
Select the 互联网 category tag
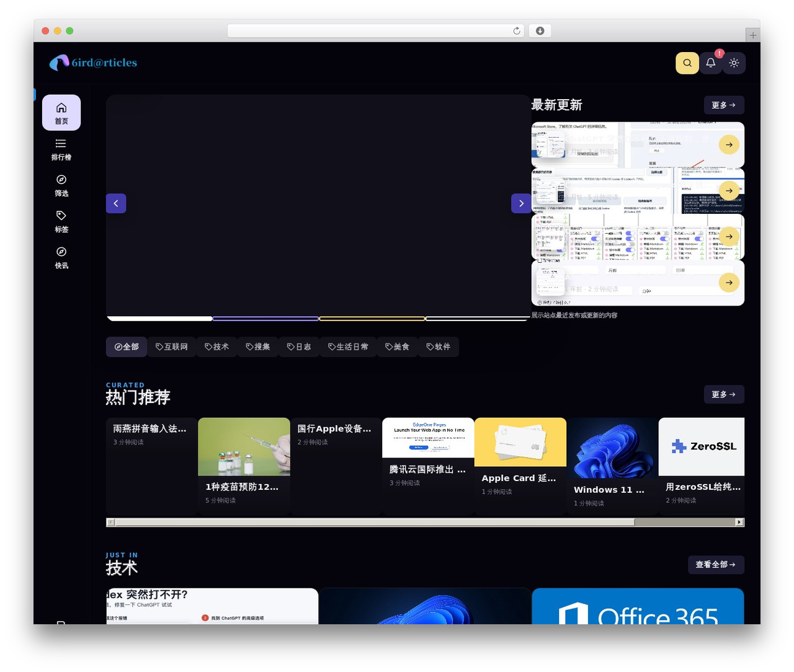click(x=172, y=347)
